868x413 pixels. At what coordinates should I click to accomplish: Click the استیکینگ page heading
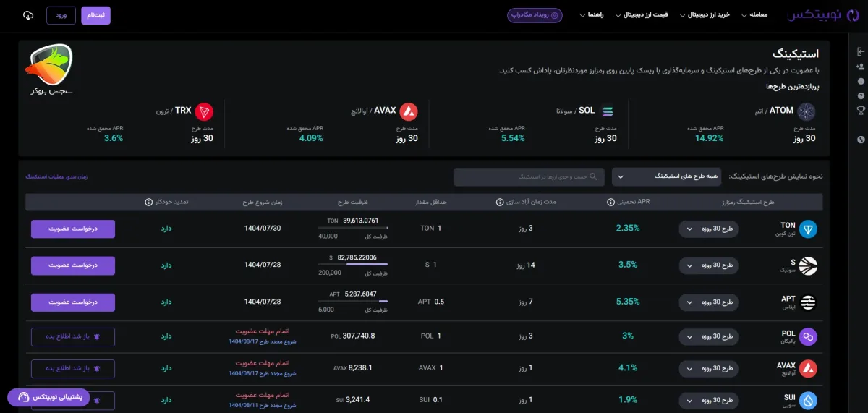796,54
